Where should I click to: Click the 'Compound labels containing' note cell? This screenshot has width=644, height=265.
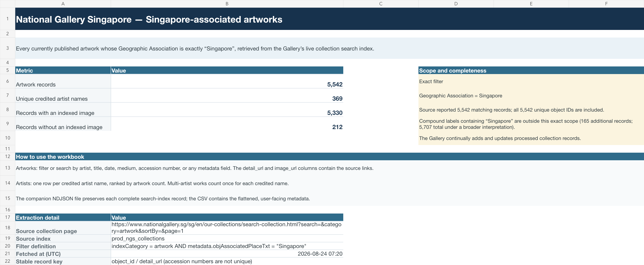[531, 124]
